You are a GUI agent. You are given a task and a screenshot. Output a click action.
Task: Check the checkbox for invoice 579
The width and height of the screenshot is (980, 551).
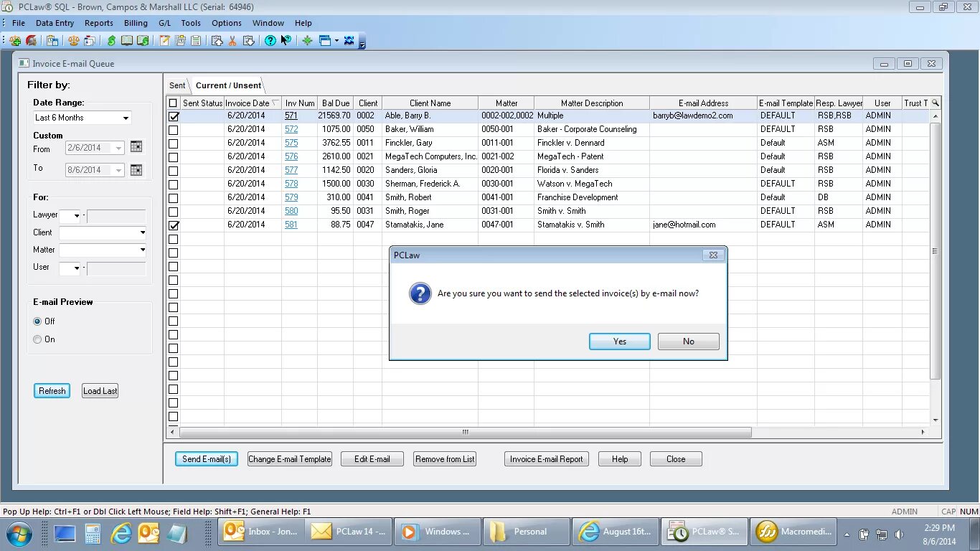(173, 198)
